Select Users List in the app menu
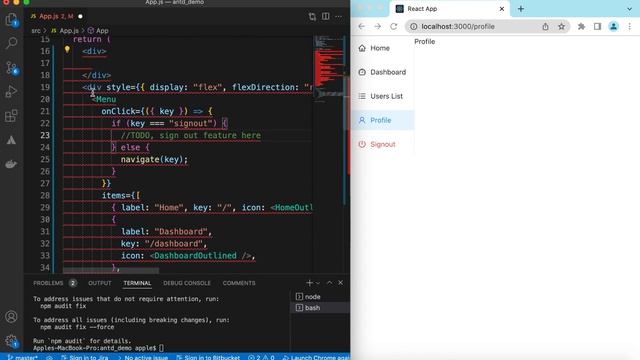Screen dimensions: 640x360 pos(382,96)
